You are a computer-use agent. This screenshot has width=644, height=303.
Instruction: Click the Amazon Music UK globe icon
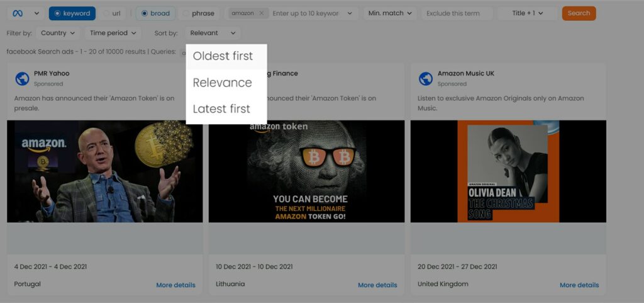[426, 79]
